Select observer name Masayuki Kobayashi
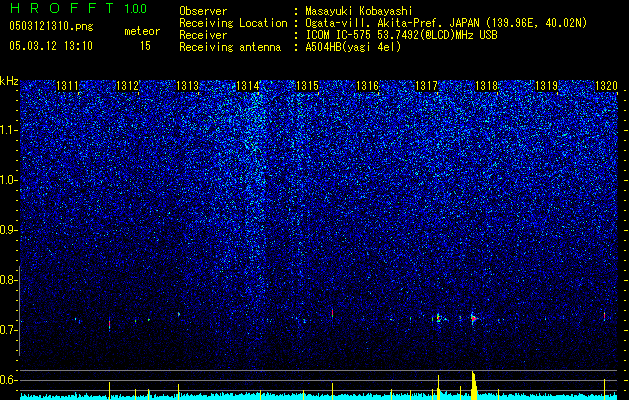 (x=359, y=11)
